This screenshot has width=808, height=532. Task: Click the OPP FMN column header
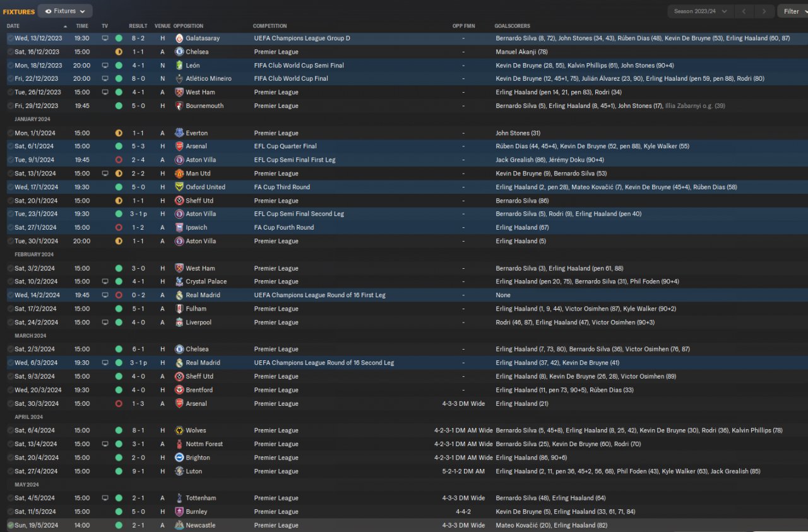click(463, 27)
